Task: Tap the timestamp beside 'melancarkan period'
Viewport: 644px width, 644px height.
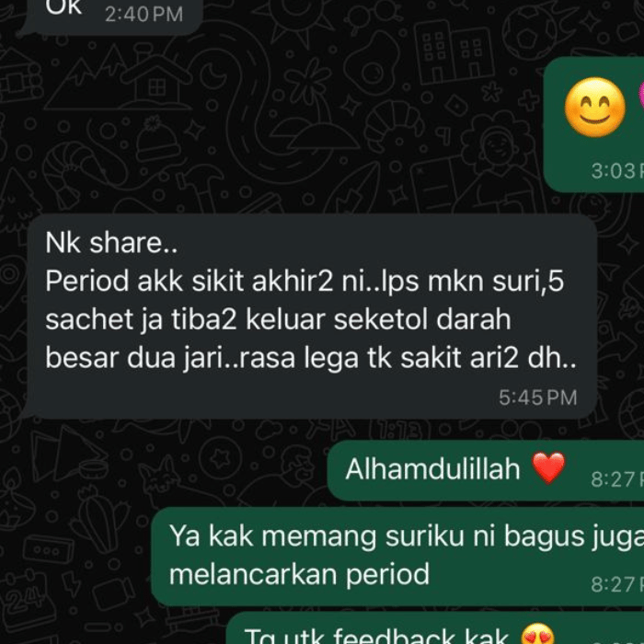Action: pos(617,584)
